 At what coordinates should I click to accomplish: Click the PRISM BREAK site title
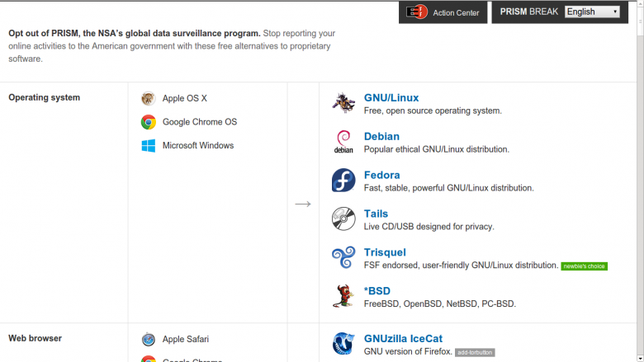(528, 12)
